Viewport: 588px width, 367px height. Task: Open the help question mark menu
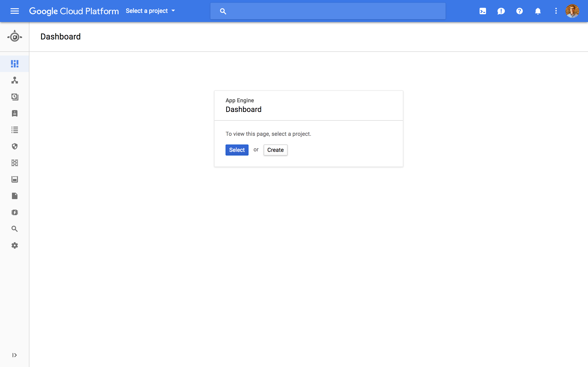click(519, 11)
